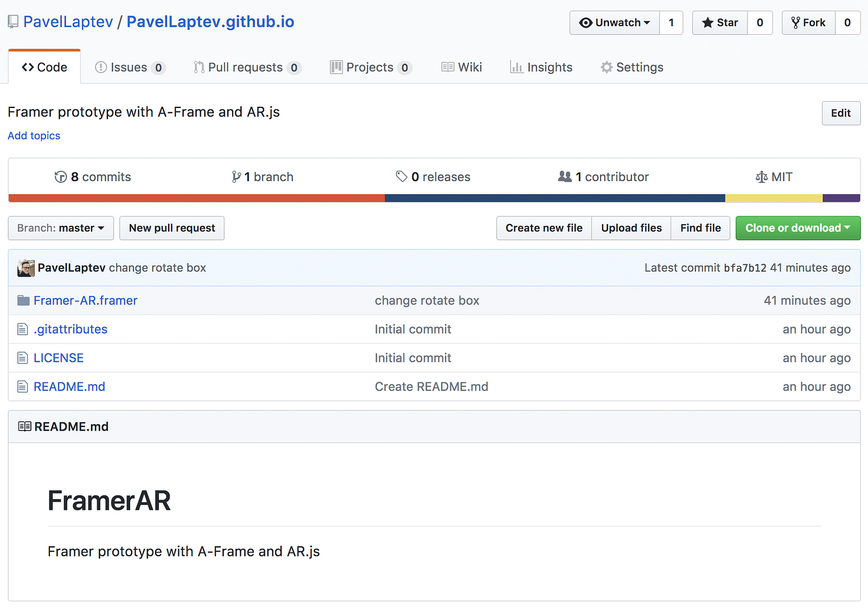Click the branch icon beside 1 branch
The width and height of the screenshot is (868, 609).
click(x=236, y=177)
